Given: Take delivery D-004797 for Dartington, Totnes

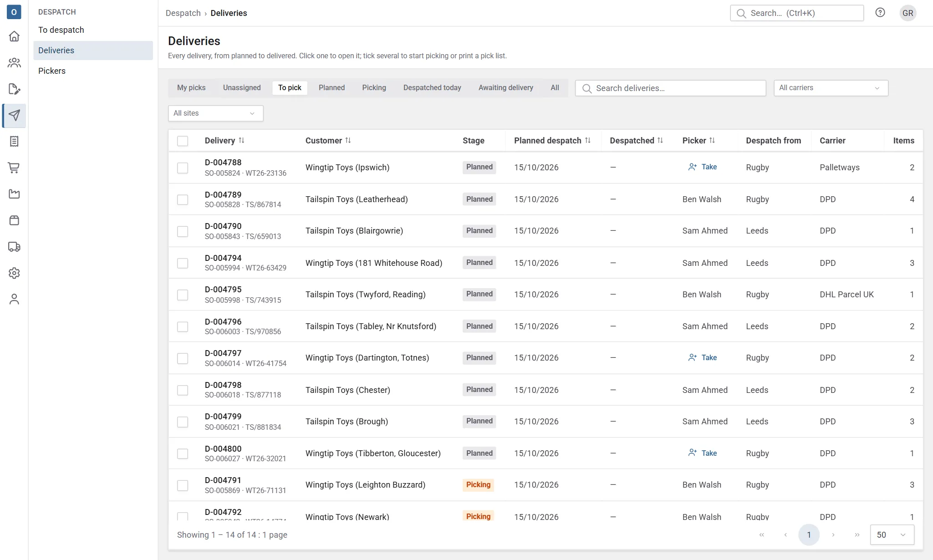Looking at the screenshot, I should (x=702, y=358).
